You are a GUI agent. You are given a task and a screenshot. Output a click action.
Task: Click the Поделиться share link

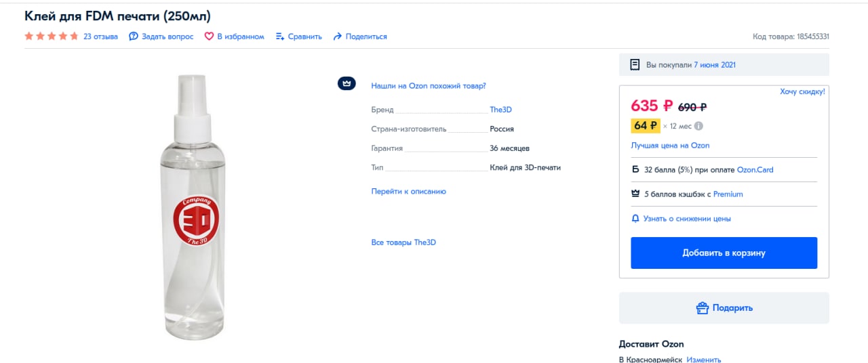366,37
